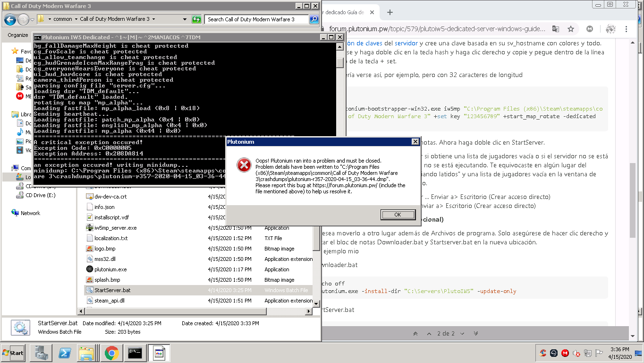Select the Network item in navigation pane

(x=30, y=213)
